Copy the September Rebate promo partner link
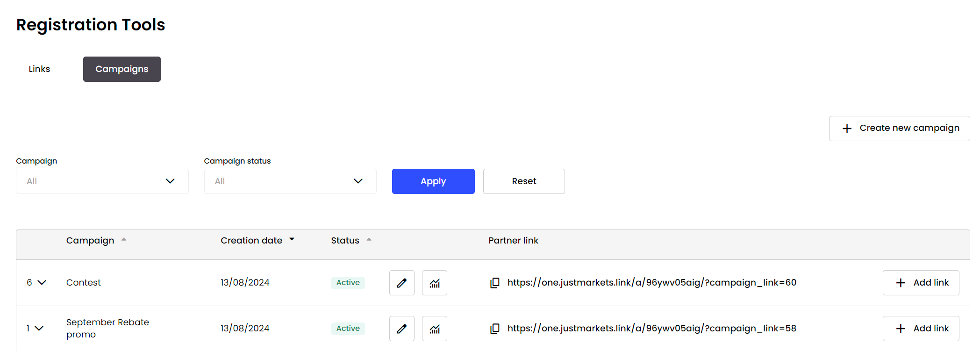The height and width of the screenshot is (351, 980). pos(495,329)
